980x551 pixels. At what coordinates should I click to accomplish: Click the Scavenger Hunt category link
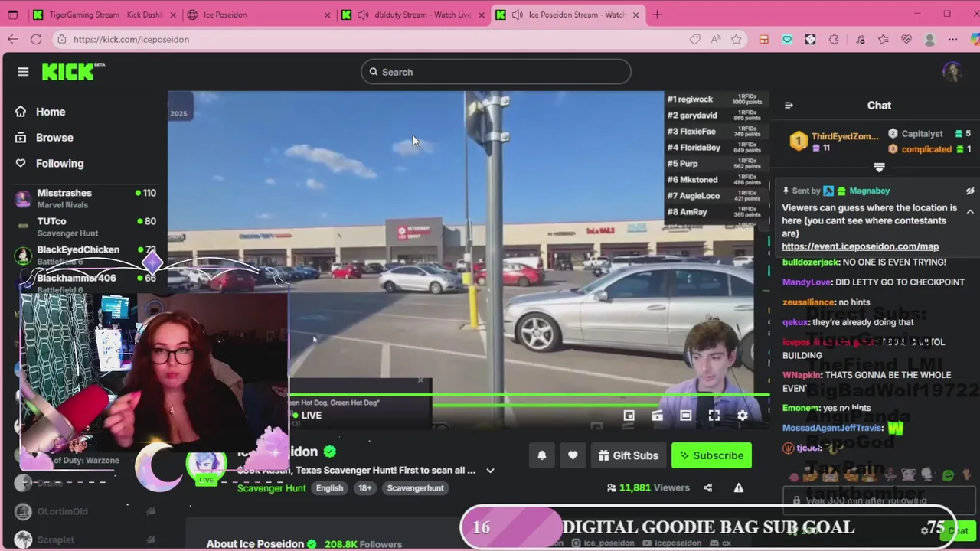tap(271, 488)
